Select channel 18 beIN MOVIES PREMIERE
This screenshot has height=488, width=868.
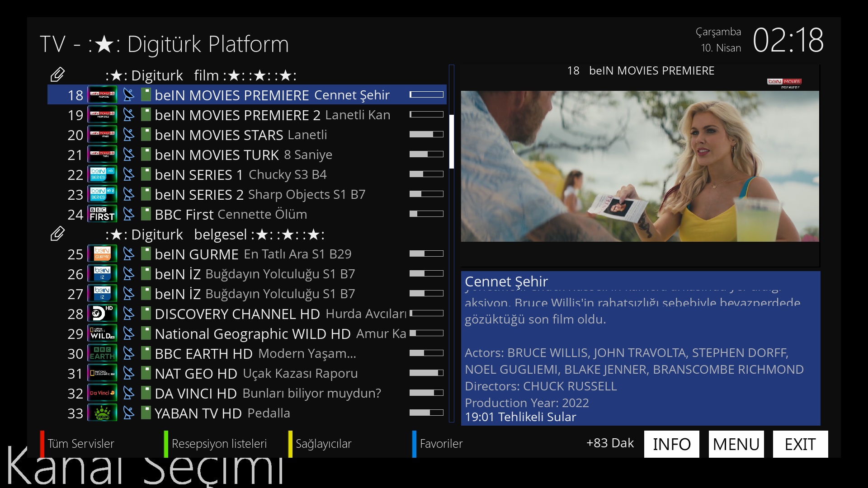pyautogui.click(x=247, y=95)
